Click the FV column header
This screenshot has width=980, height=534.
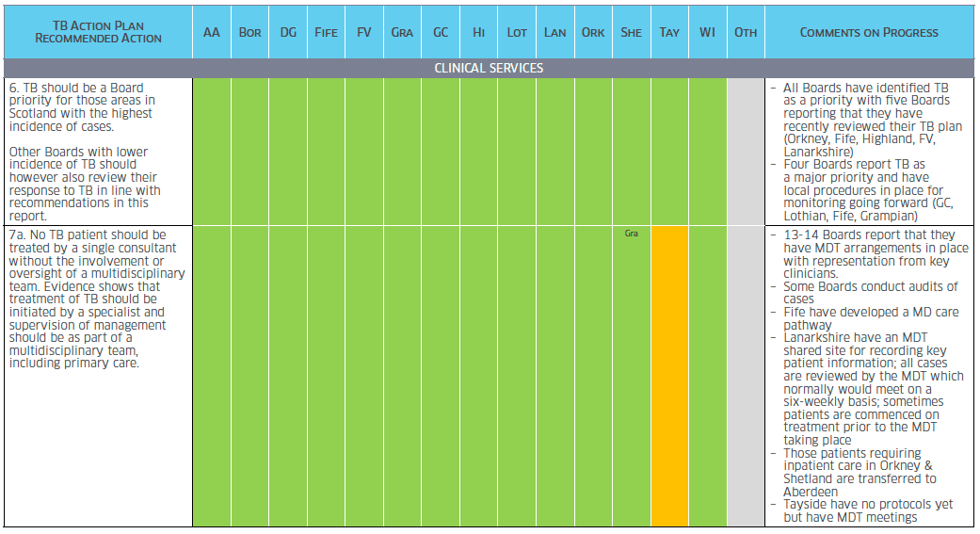click(364, 32)
